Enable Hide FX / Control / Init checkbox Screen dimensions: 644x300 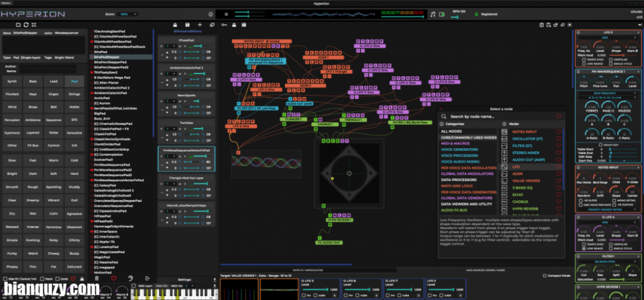tap(5, 279)
